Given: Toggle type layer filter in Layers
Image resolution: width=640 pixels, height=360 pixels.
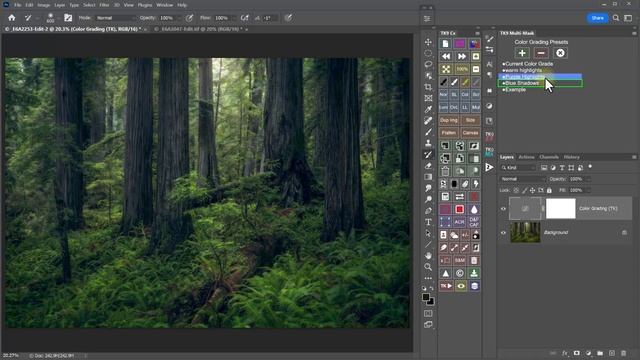Looking at the screenshot, I should [x=562, y=168].
